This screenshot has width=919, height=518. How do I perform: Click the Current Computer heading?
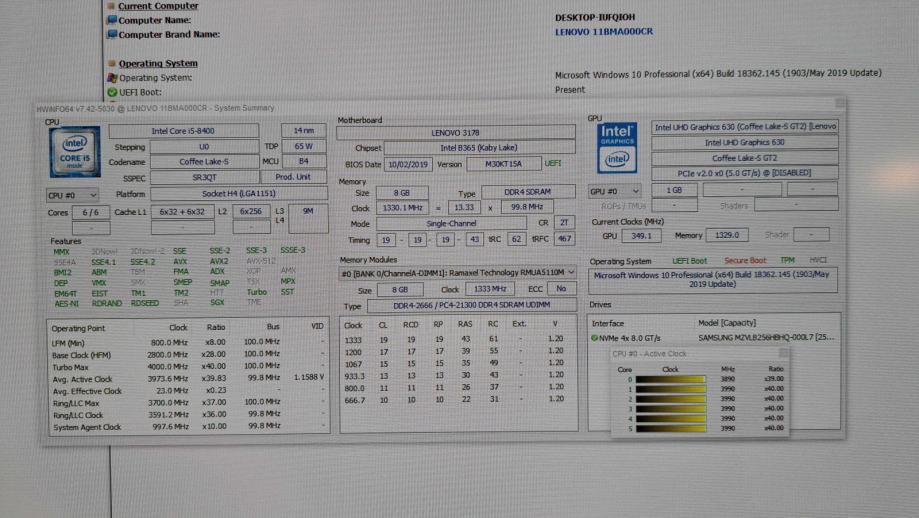[158, 6]
